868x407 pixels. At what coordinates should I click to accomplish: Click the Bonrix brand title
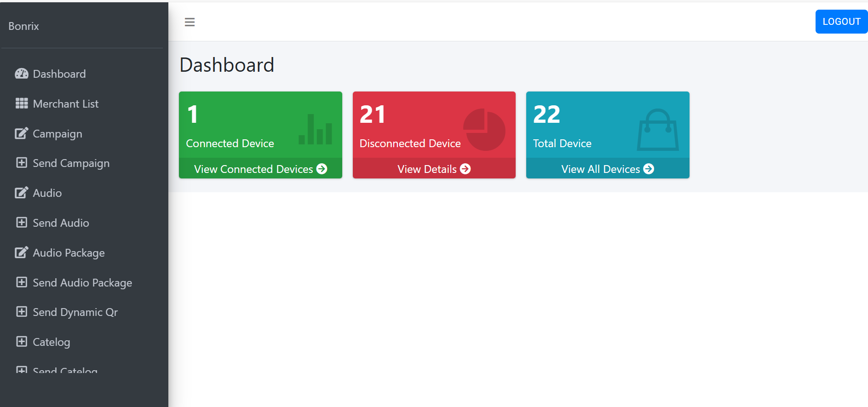click(23, 26)
